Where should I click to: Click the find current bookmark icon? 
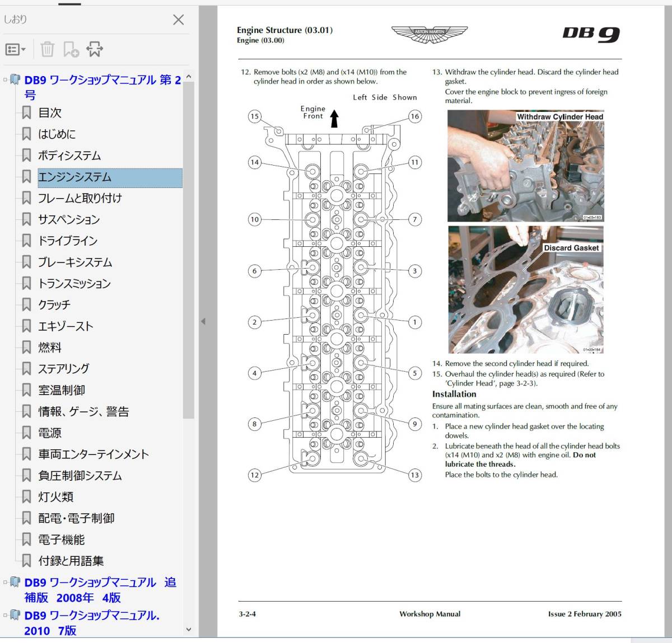click(95, 50)
